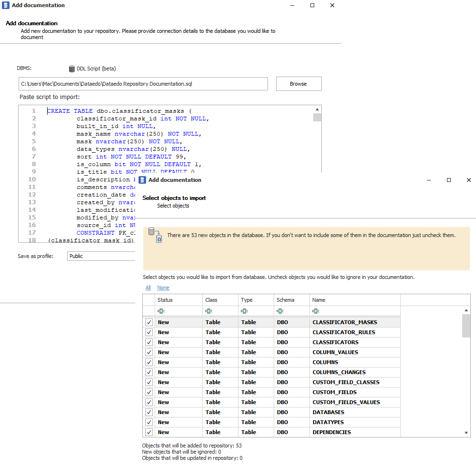Toggle the COLUMN_VALUES row checkbox
Image resolution: width=476 pixels, height=476 pixels.
coord(149,352)
